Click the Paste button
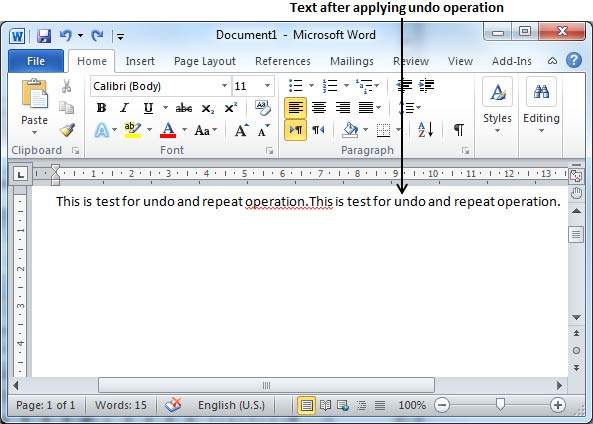The height and width of the screenshot is (424, 593). pos(34,106)
